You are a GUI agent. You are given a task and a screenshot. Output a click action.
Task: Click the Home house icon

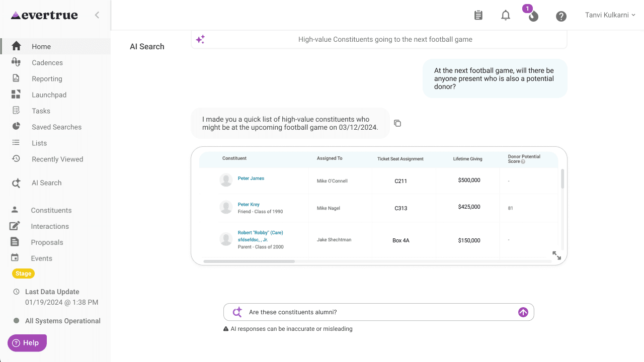click(16, 46)
